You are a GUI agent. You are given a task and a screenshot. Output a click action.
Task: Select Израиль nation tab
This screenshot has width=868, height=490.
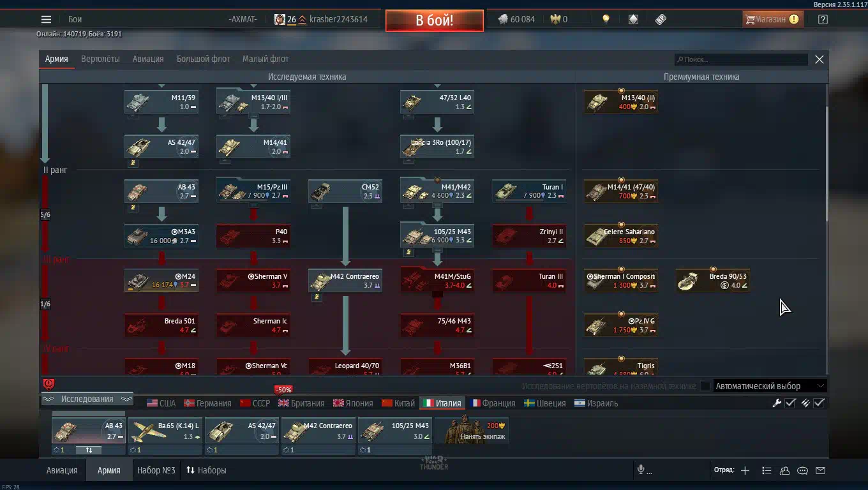tap(596, 403)
